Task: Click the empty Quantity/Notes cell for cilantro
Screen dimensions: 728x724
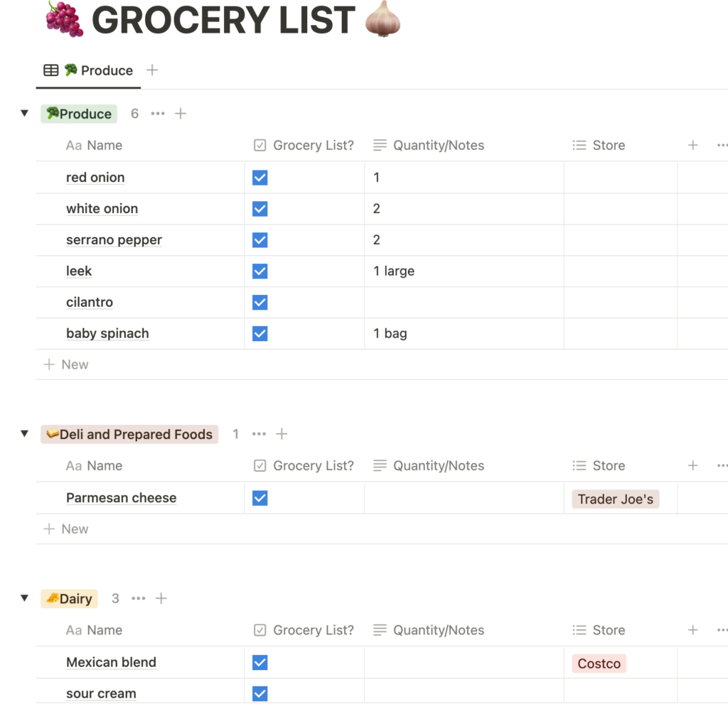Action: click(x=464, y=303)
